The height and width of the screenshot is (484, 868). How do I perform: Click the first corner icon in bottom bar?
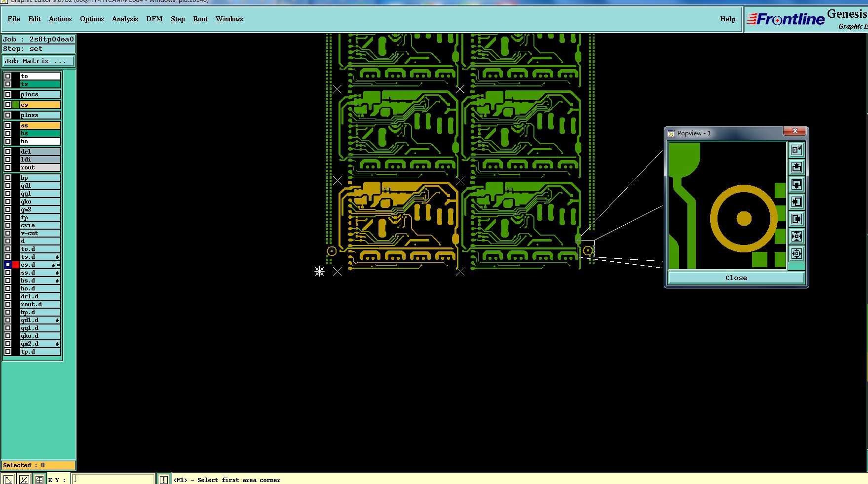(8, 479)
